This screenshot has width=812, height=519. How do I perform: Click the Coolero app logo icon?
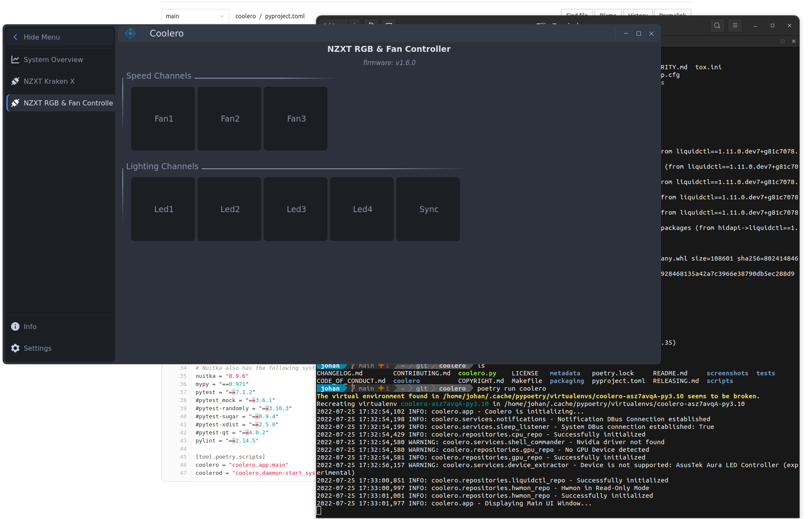[130, 33]
